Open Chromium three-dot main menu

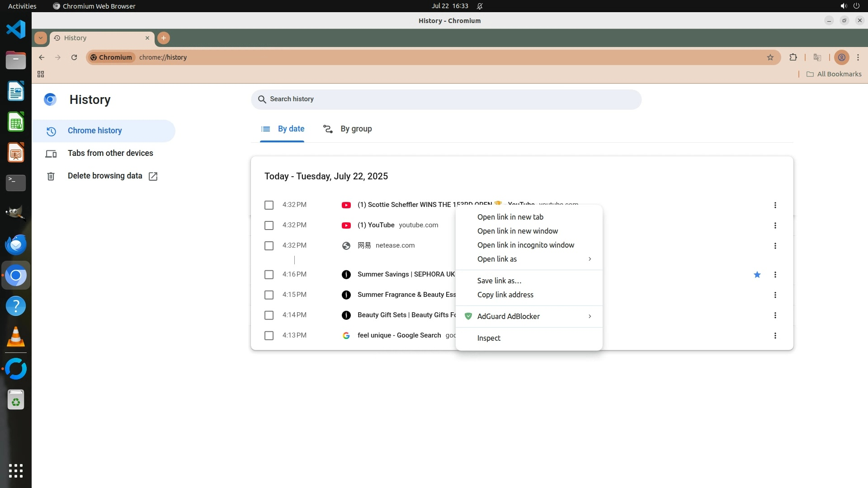point(858,57)
